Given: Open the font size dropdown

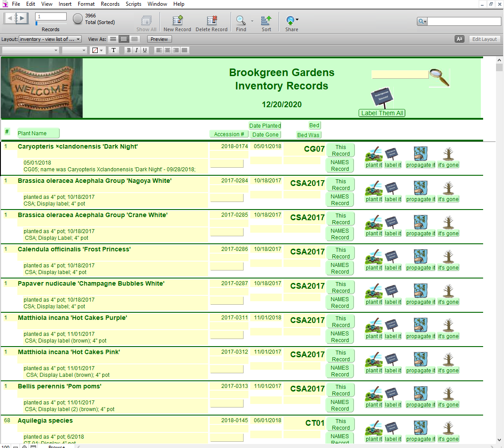Looking at the screenshot, I should coord(75,50).
